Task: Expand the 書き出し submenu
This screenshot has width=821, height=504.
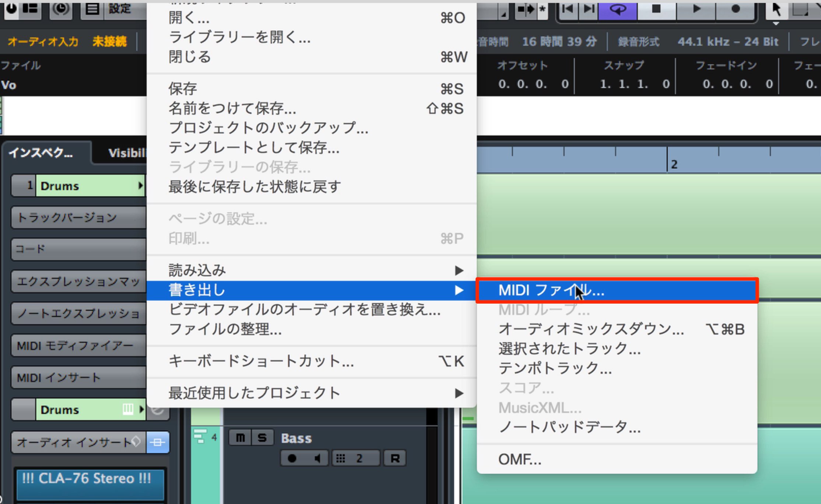Action: coord(312,290)
